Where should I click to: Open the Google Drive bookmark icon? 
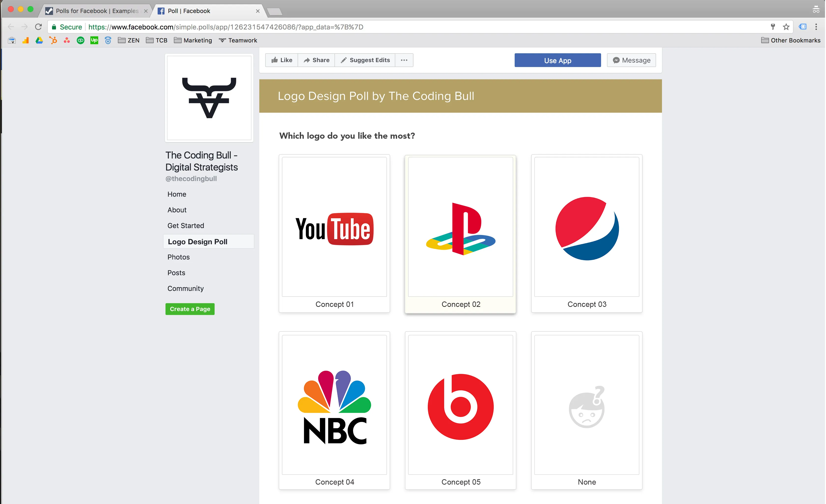click(39, 40)
